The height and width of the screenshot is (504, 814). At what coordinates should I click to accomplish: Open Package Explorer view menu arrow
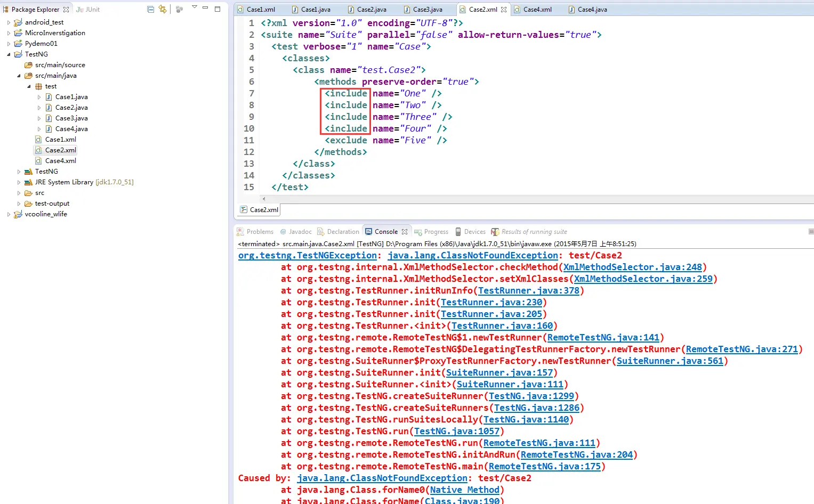pyautogui.click(x=194, y=7)
